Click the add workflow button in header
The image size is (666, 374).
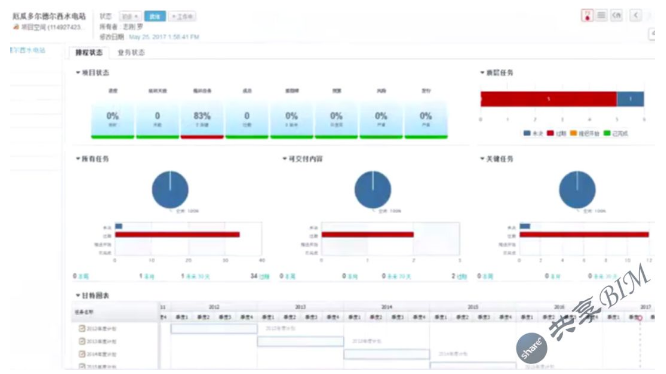(x=182, y=17)
